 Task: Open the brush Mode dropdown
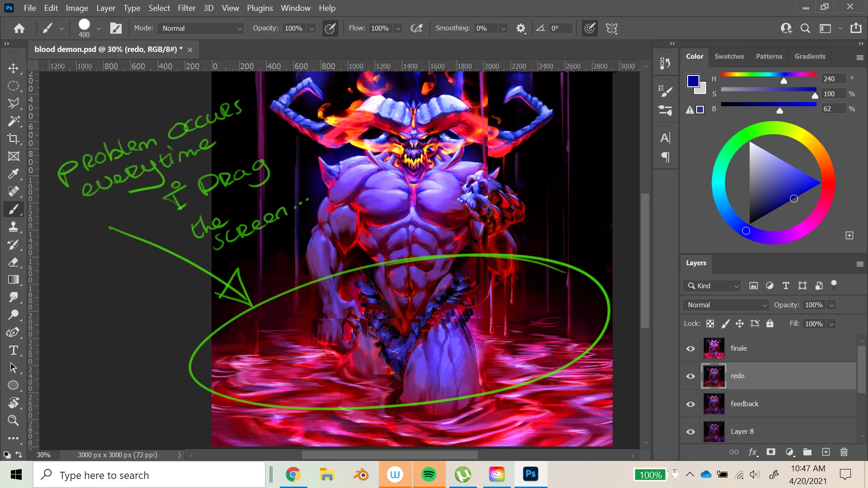click(x=201, y=28)
